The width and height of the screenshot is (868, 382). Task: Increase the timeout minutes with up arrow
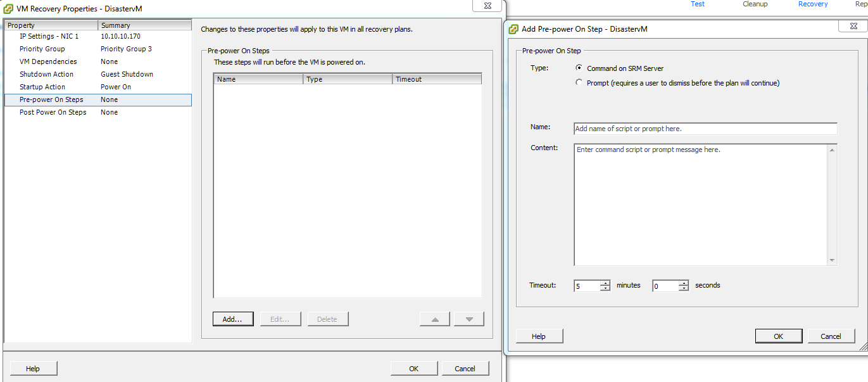pyautogui.click(x=605, y=283)
